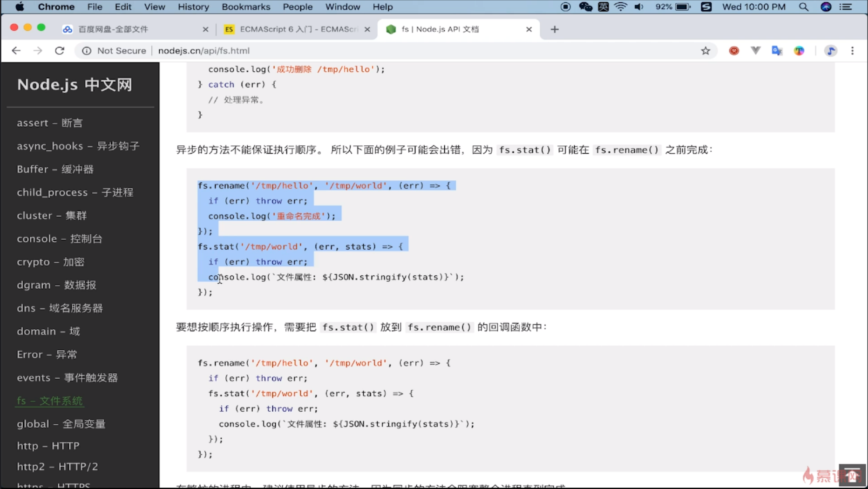Click the music note extension icon
The image size is (868, 489).
coord(831,51)
